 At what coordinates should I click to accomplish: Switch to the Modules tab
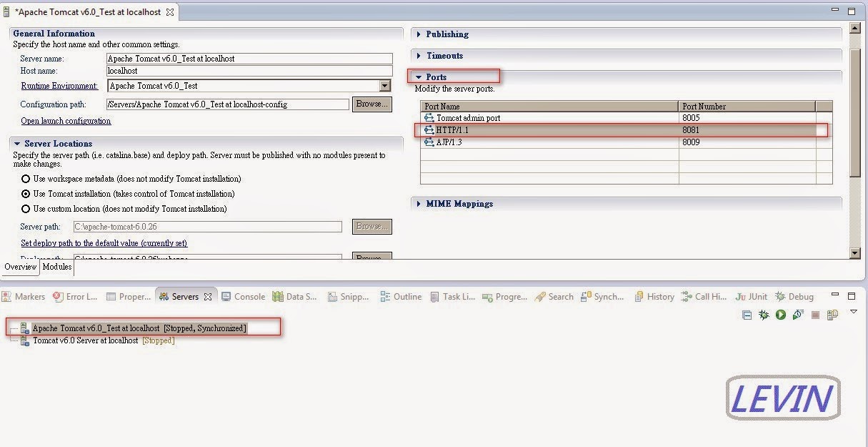[56, 267]
